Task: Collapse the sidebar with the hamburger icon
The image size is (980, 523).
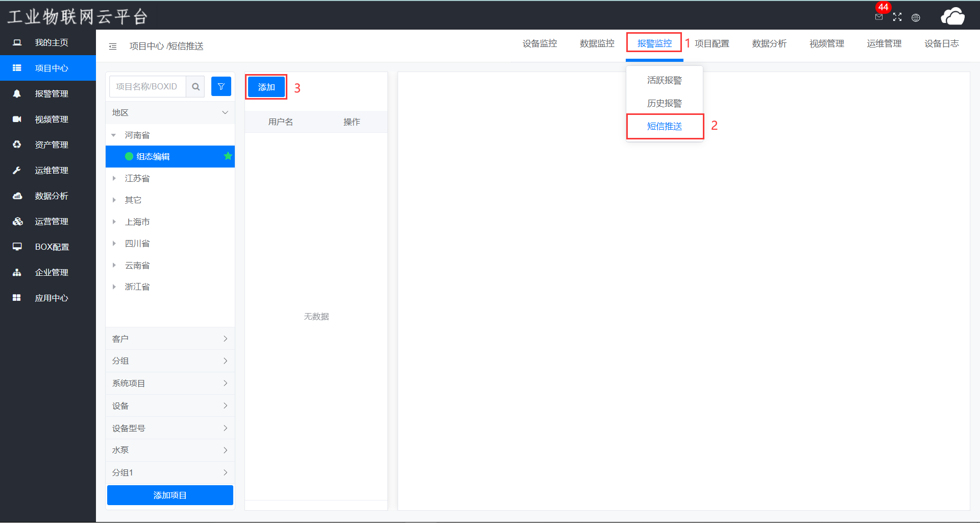Action: click(113, 46)
